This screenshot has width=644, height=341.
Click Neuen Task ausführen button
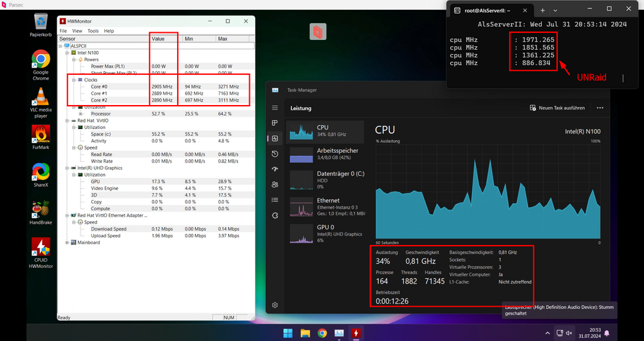[x=557, y=108]
